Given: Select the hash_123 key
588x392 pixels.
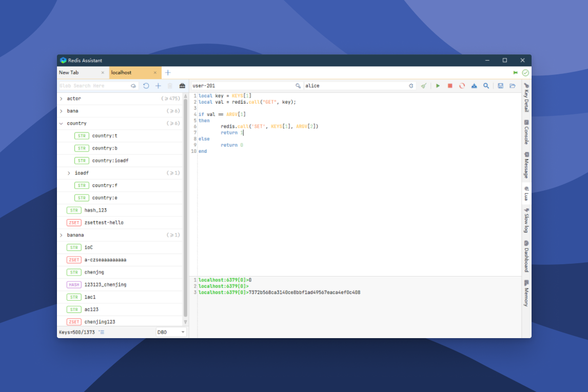Looking at the screenshot, I should 95,210.
